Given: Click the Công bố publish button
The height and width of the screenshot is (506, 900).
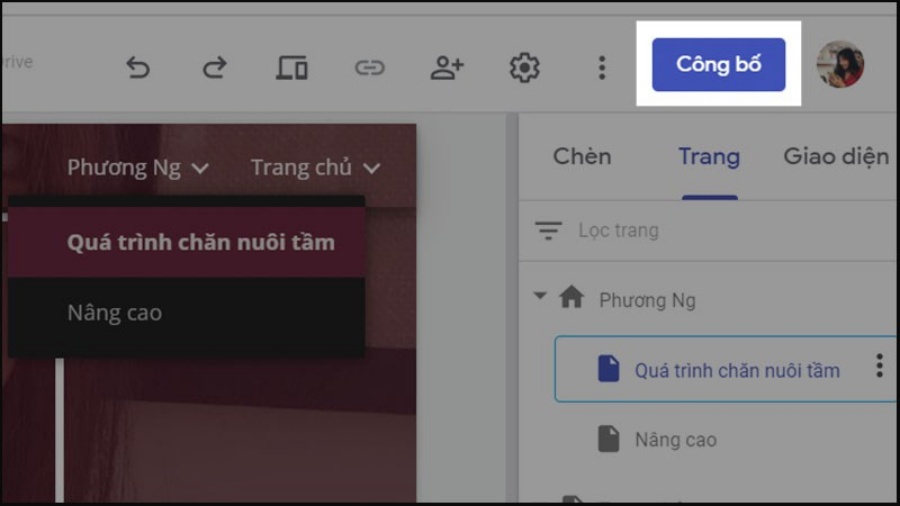Looking at the screenshot, I should coord(719,64).
